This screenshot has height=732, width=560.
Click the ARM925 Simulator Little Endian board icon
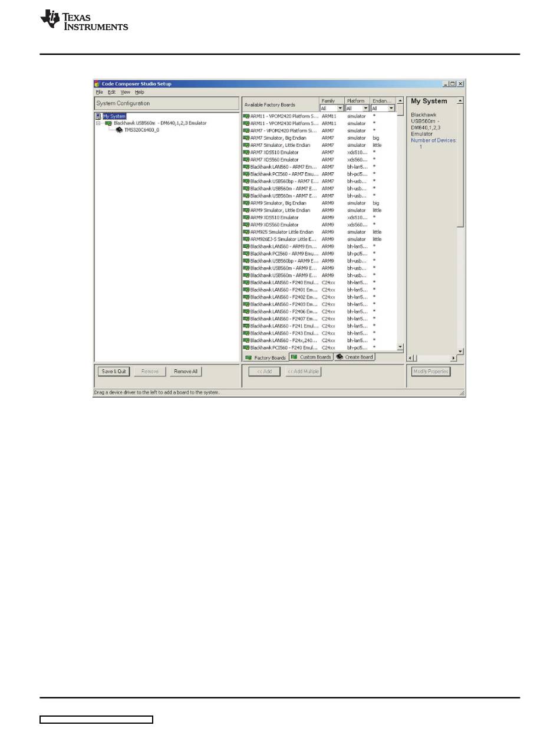(246, 232)
